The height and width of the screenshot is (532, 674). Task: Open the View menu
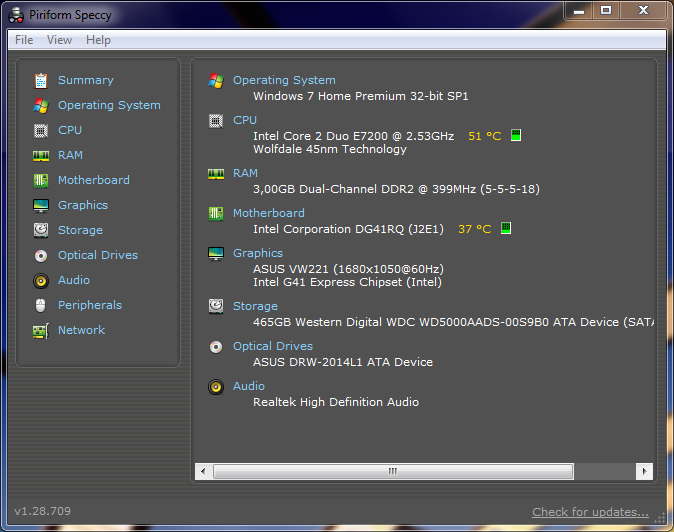click(x=59, y=40)
